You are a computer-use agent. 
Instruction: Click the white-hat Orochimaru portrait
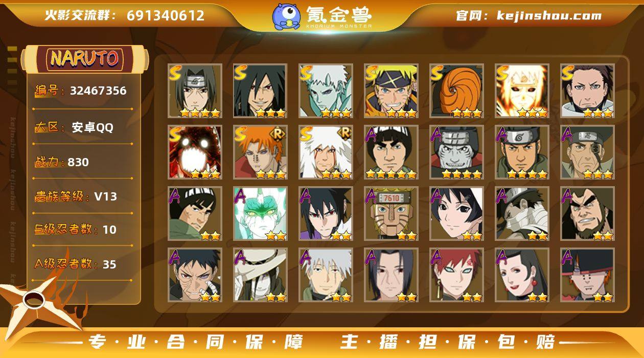coord(260,275)
